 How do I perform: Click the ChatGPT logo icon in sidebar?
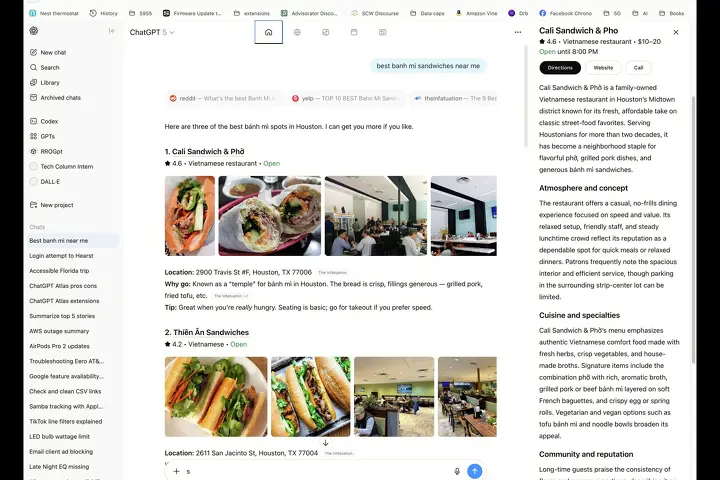[34, 31]
